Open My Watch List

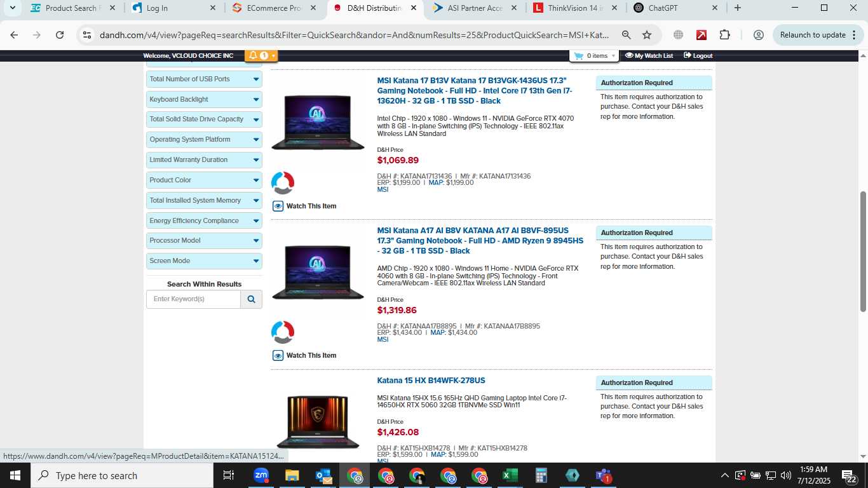tap(649, 56)
